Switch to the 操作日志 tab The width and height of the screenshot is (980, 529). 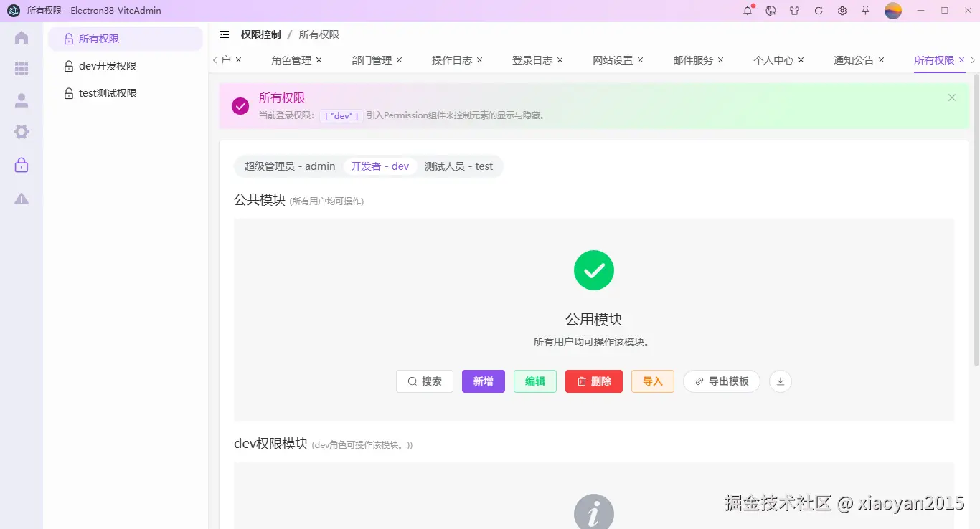click(451, 60)
